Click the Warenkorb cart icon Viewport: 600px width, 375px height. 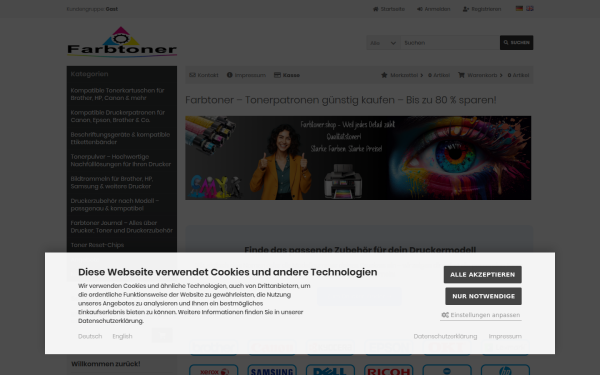click(461, 75)
